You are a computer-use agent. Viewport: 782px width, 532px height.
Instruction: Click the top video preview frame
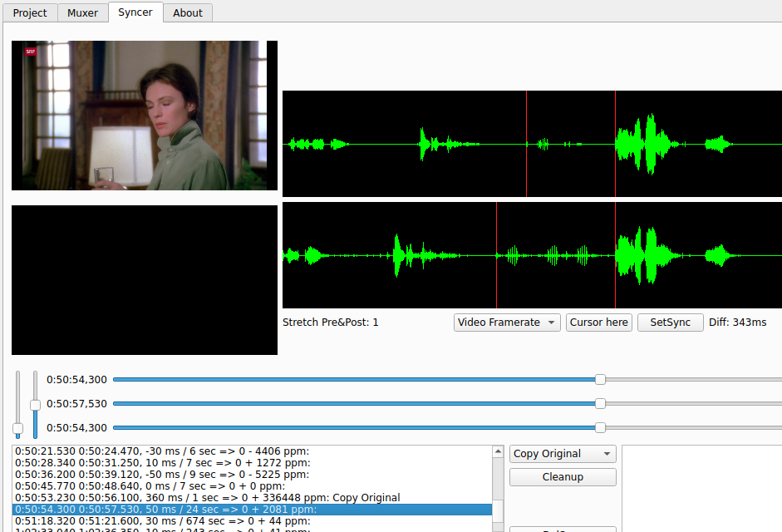pos(145,116)
